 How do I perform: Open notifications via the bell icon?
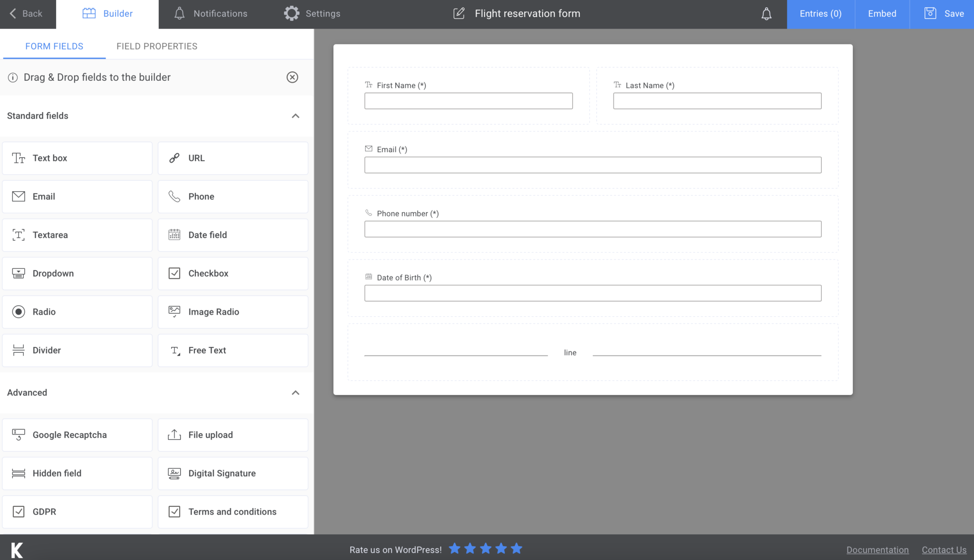tap(766, 13)
